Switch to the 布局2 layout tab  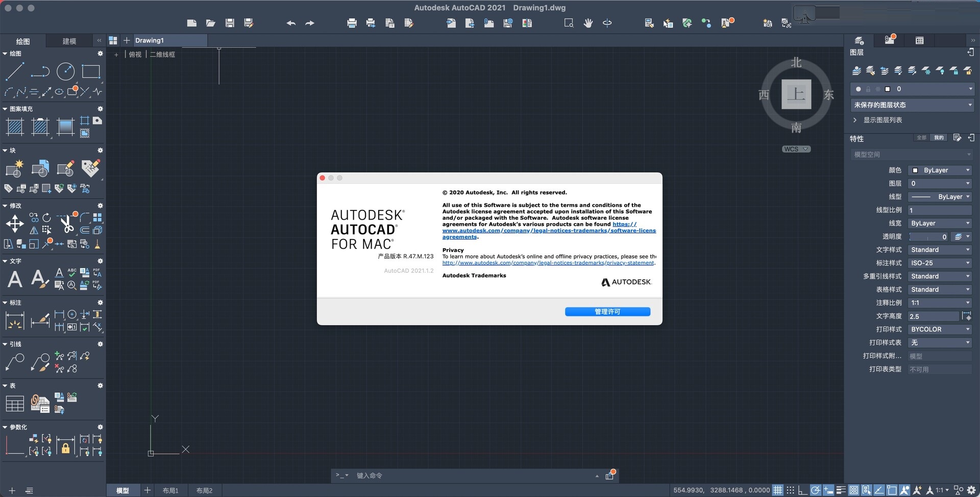(204, 490)
